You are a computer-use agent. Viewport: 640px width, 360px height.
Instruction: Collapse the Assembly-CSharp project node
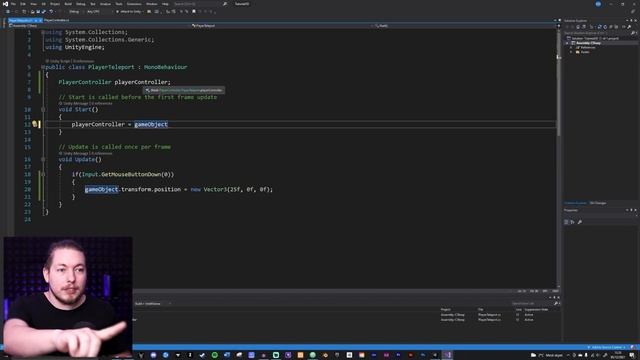(567, 43)
